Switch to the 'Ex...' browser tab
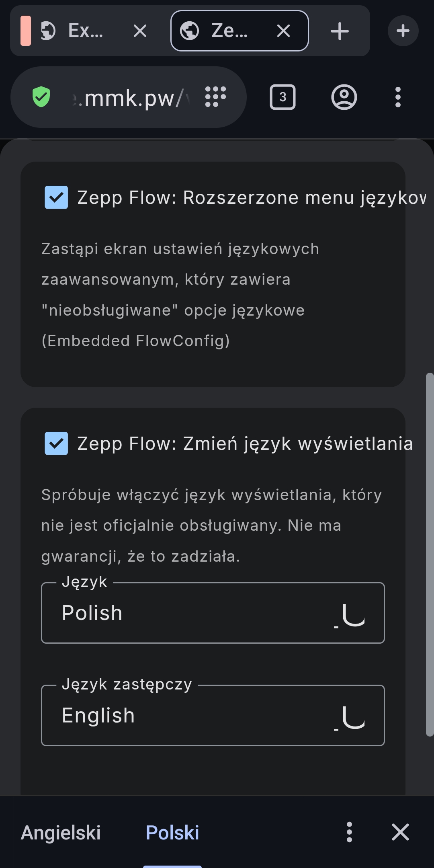Viewport: 434px width, 868px height. [80, 31]
